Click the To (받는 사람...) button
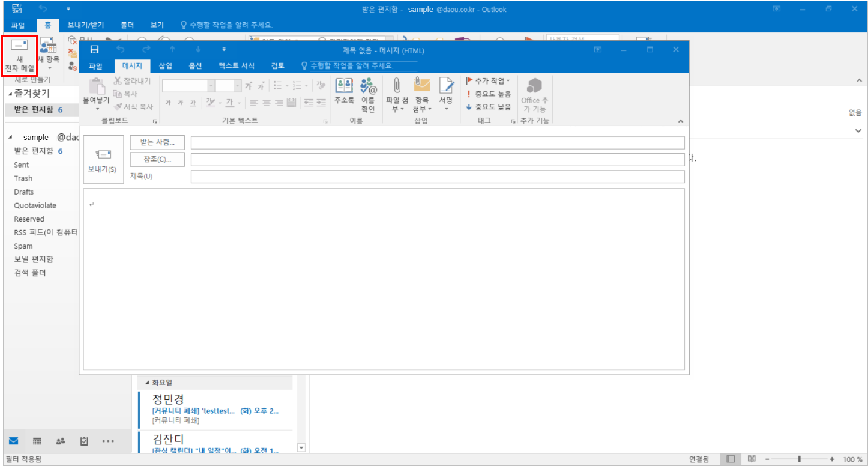The height and width of the screenshot is (466, 868). coord(157,142)
